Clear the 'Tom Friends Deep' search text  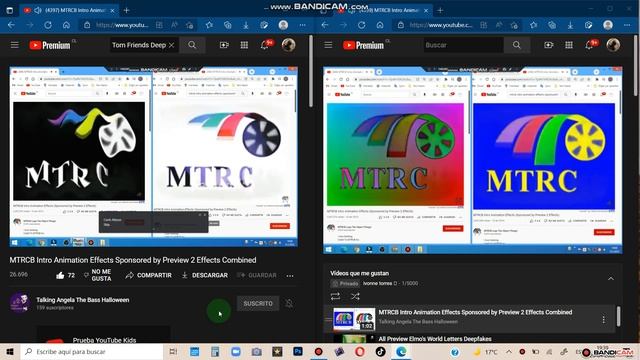(x=171, y=45)
